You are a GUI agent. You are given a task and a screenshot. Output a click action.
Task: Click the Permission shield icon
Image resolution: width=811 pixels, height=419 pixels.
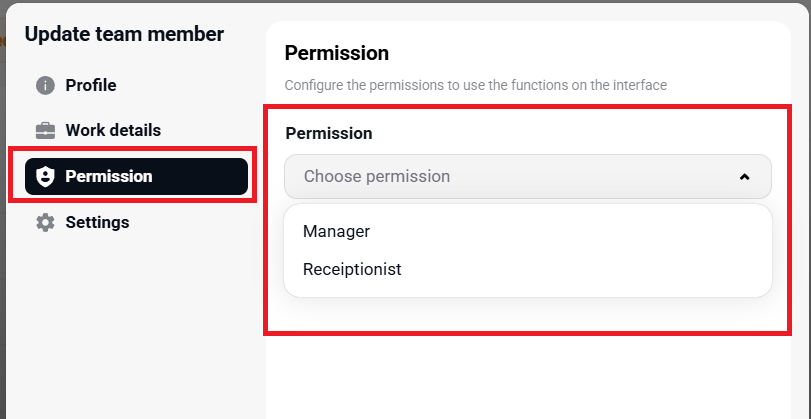point(45,177)
